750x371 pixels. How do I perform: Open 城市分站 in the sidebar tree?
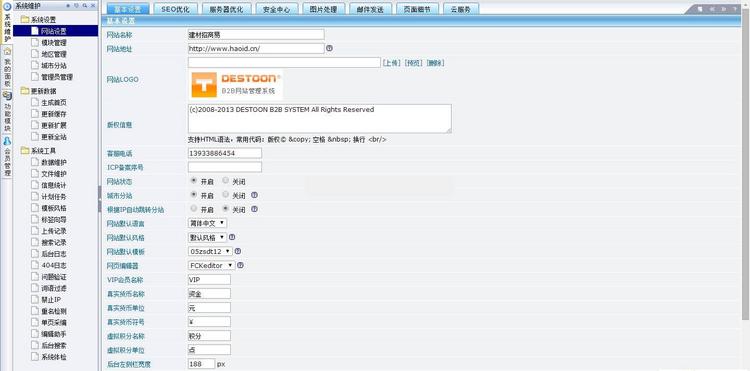coord(54,65)
